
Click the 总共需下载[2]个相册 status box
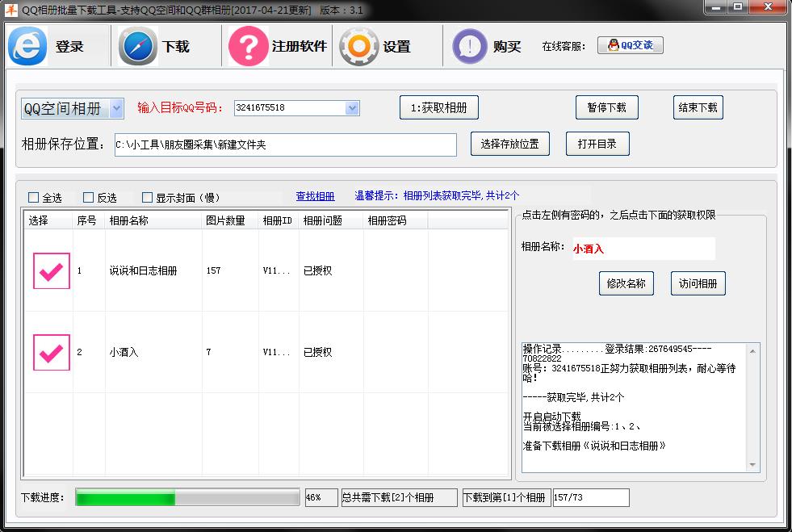tap(399, 497)
